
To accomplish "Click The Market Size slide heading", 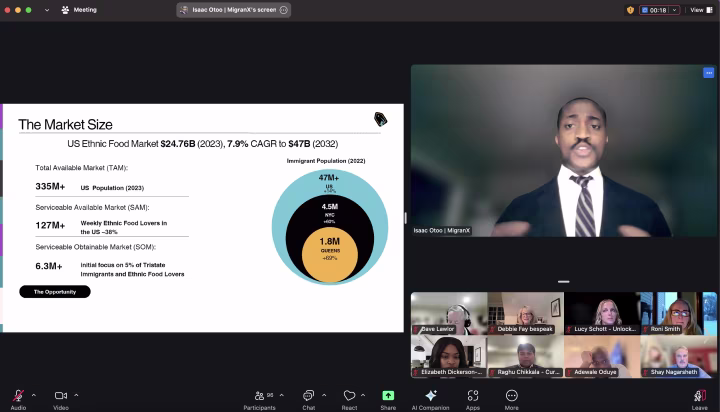I will 65,124.
